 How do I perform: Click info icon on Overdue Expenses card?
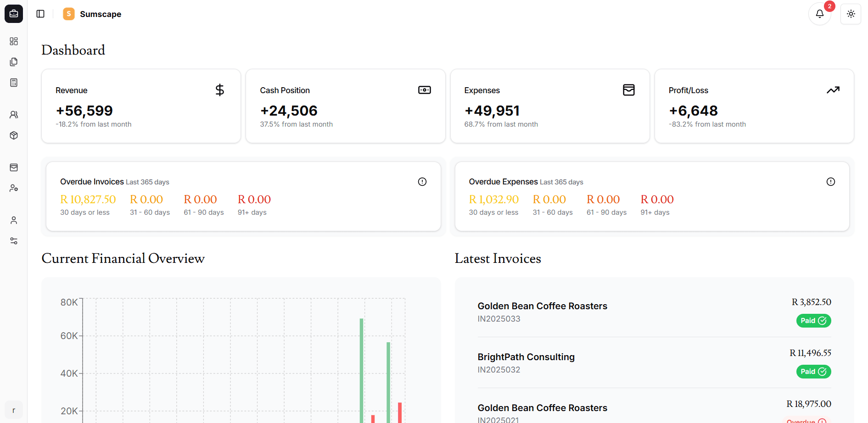[831, 182]
